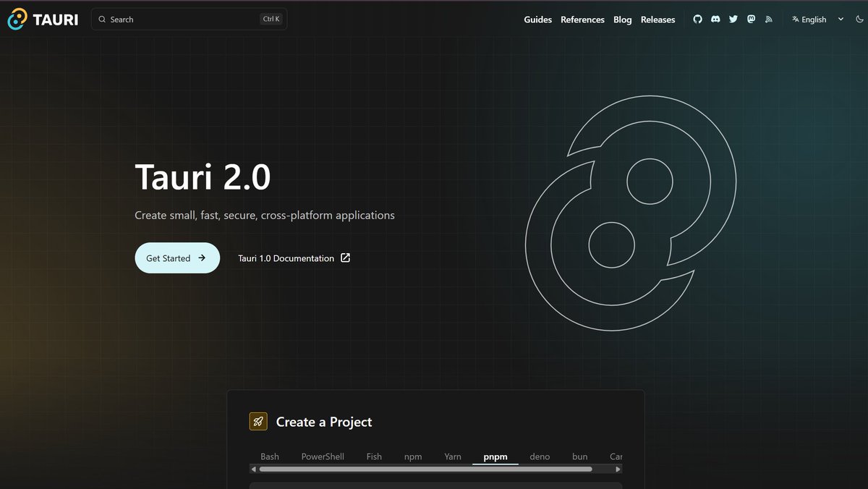Image resolution: width=868 pixels, height=489 pixels.
Task: Click the Create a Project heading
Action: click(x=324, y=422)
